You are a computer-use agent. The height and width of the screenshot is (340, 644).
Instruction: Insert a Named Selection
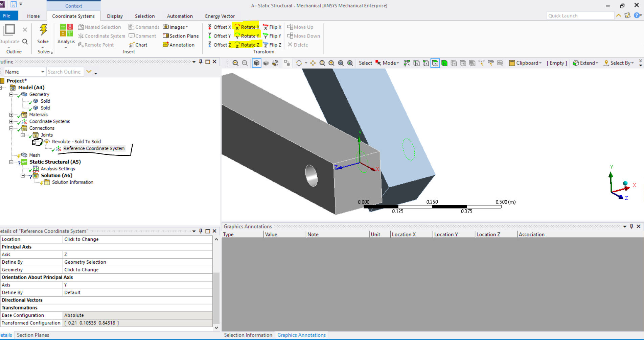[99, 27]
